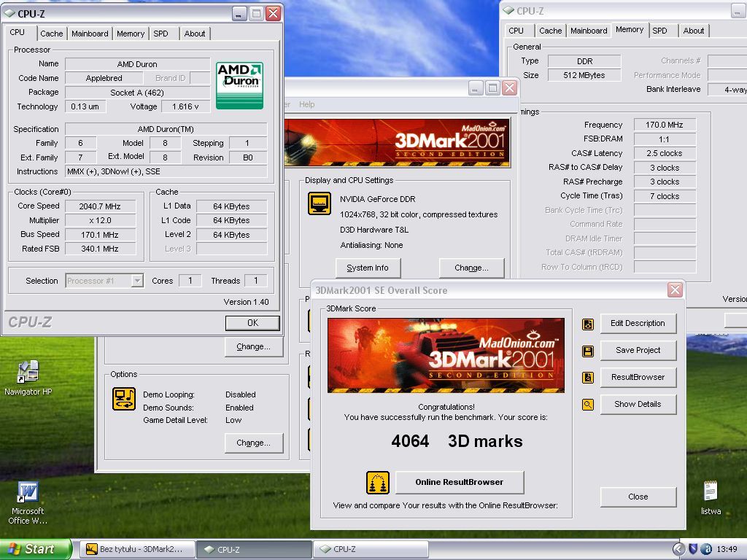Click the Bus Speed 170.1 MHz field
The image size is (747, 560).
click(100, 235)
